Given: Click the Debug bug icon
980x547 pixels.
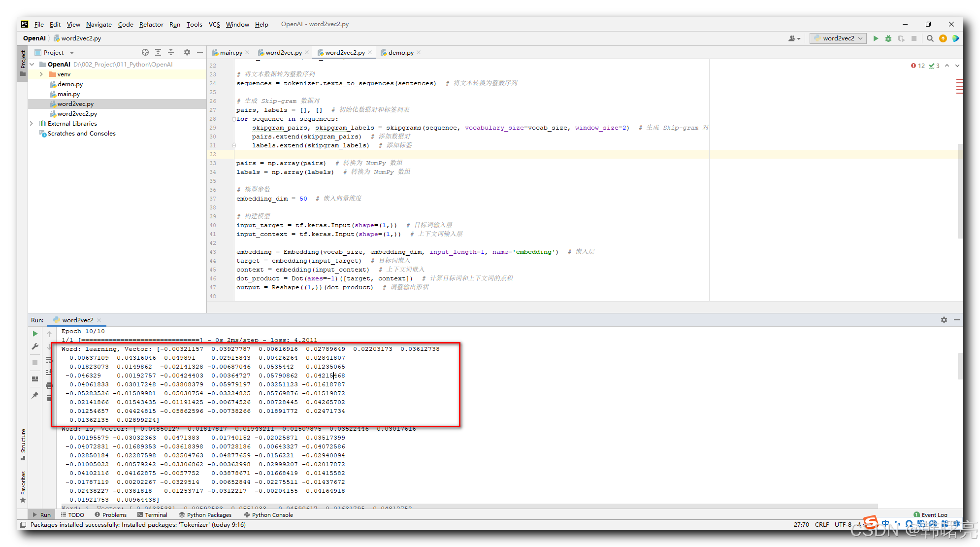Looking at the screenshot, I should pyautogui.click(x=888, y=38).
